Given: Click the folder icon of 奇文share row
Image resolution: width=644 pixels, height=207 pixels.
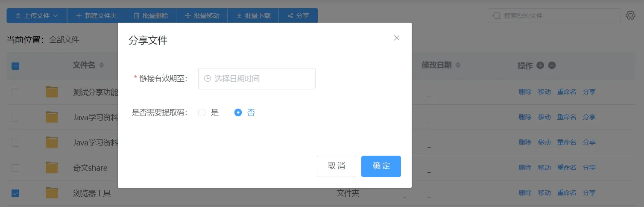Looking at the screenshot, I should [x=52, y=168].
